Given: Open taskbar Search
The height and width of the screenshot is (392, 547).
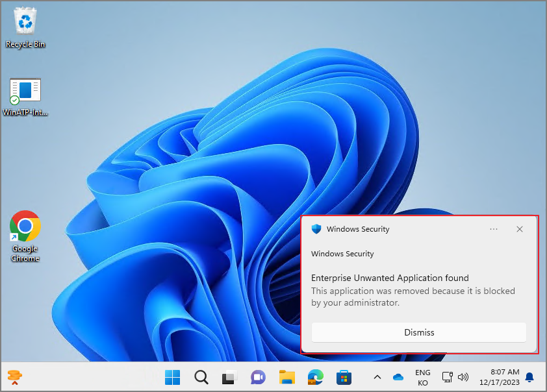Looking at the screenshot, I should (x=201, y=377).
